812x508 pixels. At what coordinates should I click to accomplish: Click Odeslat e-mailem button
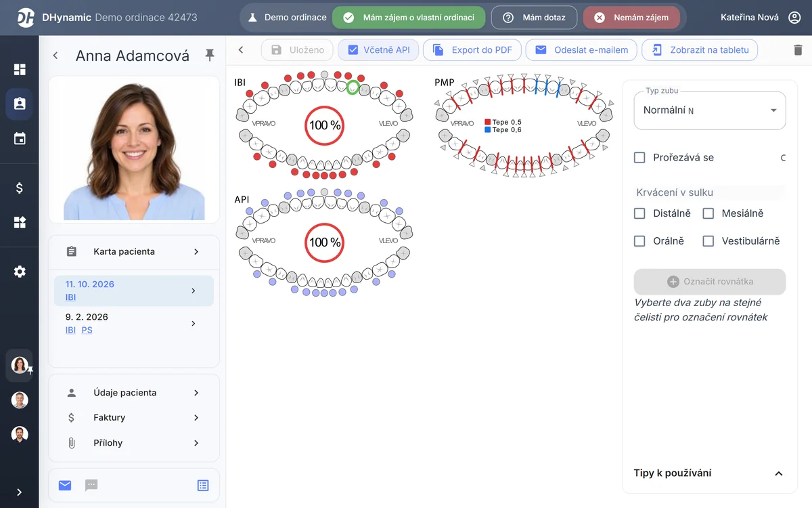[x=582, y=49]
